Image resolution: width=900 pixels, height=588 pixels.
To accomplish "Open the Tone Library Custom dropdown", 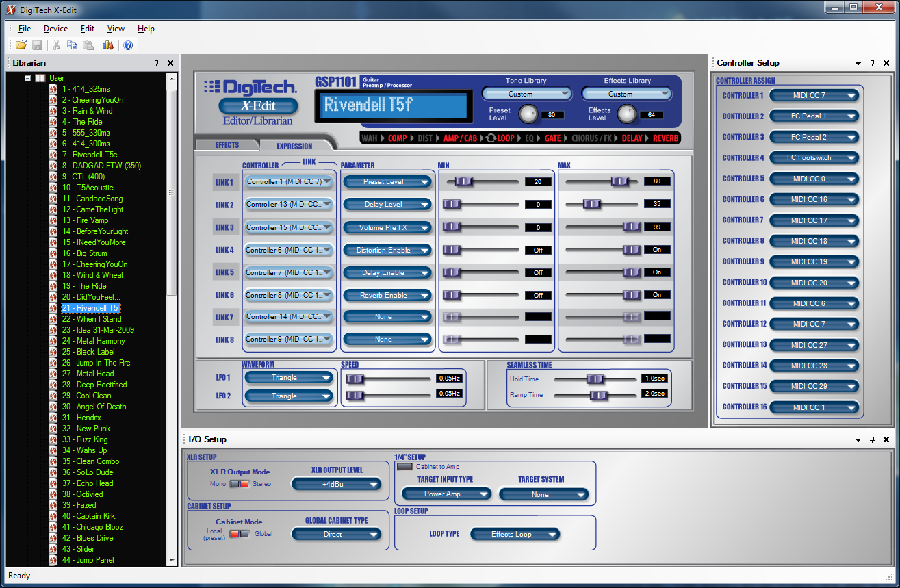I will tap(526, 94).
